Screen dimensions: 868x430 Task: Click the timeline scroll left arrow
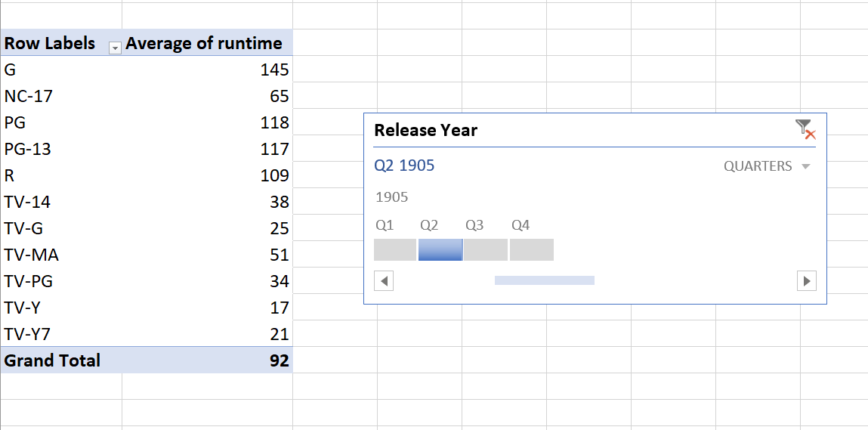(x=384, y=281)
